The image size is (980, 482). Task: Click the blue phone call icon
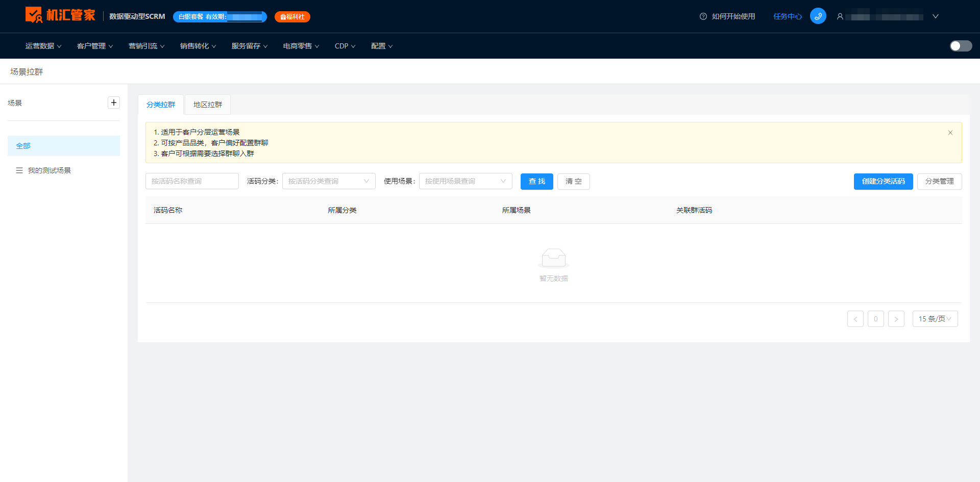coord(818,16)
